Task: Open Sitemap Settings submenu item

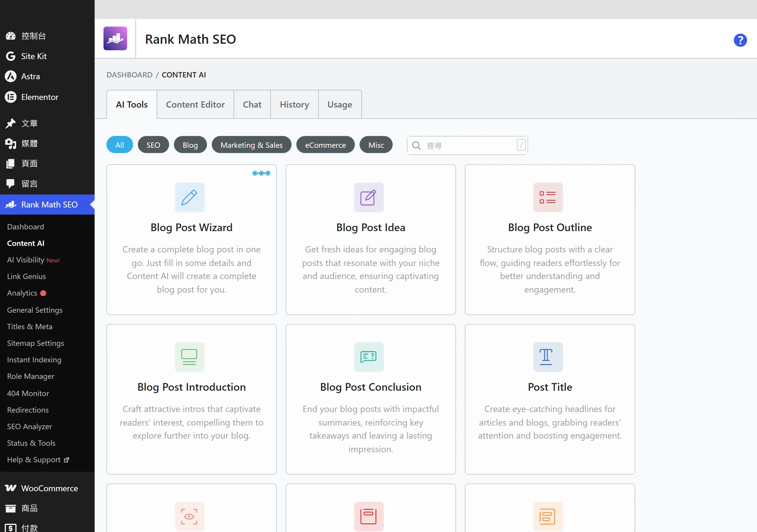Action: pyautogui.click(x=35, y=343)
